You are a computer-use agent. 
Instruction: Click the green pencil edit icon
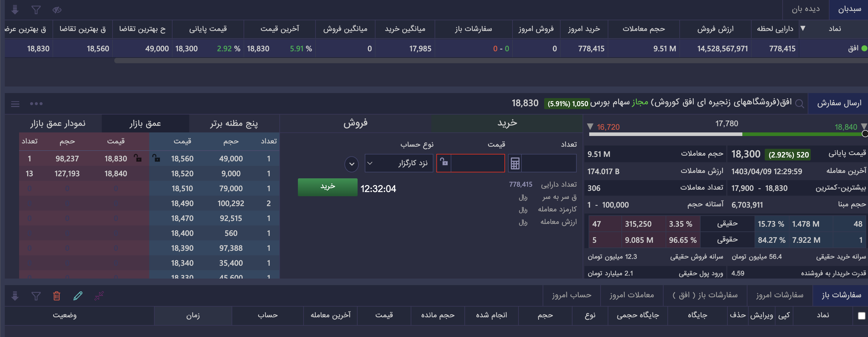[78, 296]
